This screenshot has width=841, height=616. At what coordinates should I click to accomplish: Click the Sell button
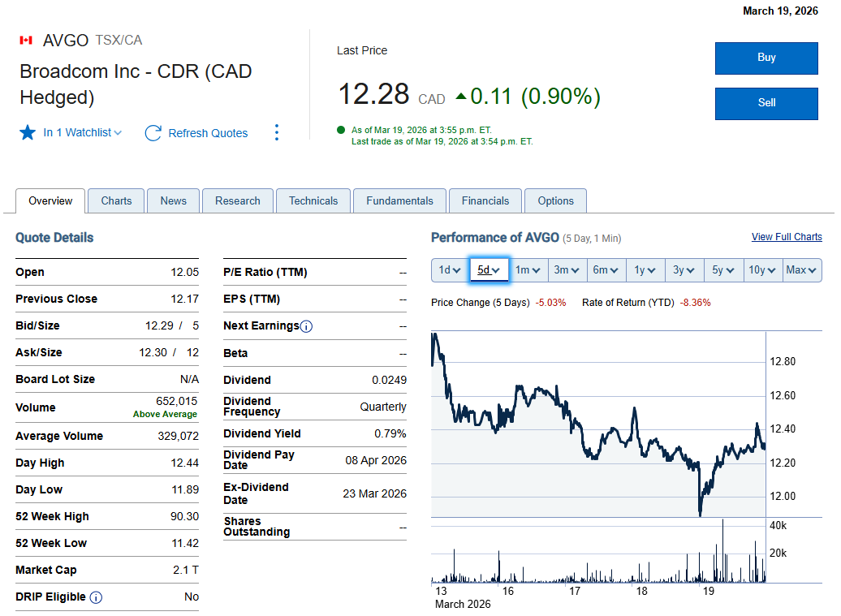(x=766, y=103)
